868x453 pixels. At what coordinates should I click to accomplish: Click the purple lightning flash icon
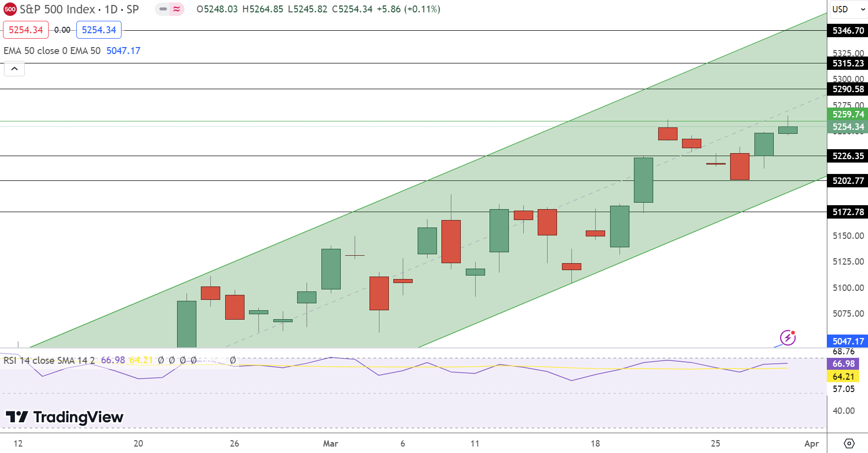coord(788,338)
